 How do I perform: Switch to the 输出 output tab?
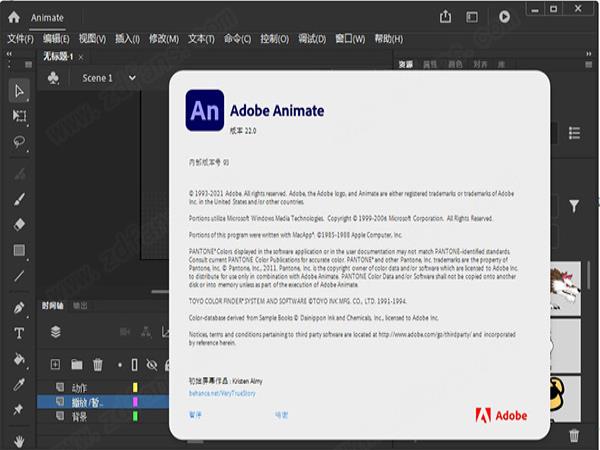[x=80, y=305]
